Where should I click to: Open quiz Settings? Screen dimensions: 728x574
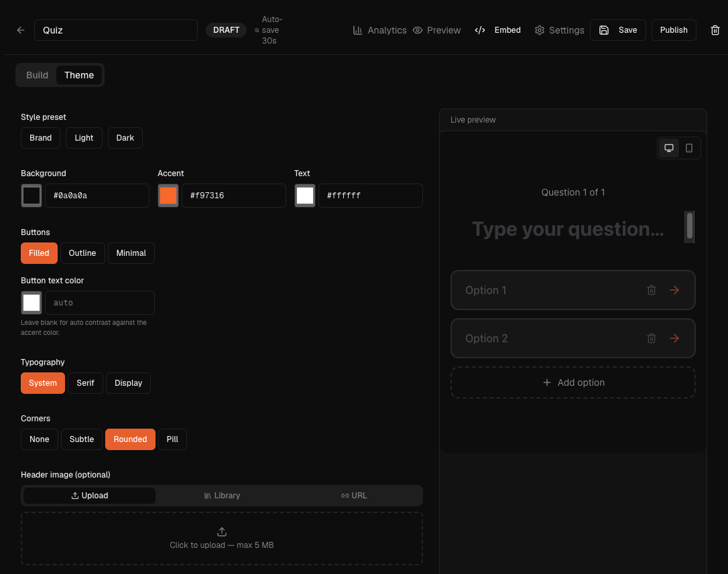(x=559, y=30)
